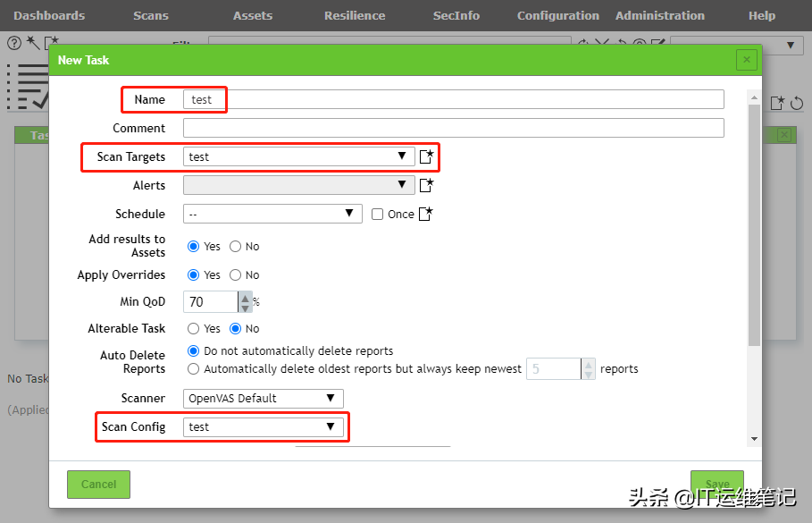Viewport: 812px width, 523px height.
Task: Open the Scan Config dropdown
Action: click(x=263, y=427)
